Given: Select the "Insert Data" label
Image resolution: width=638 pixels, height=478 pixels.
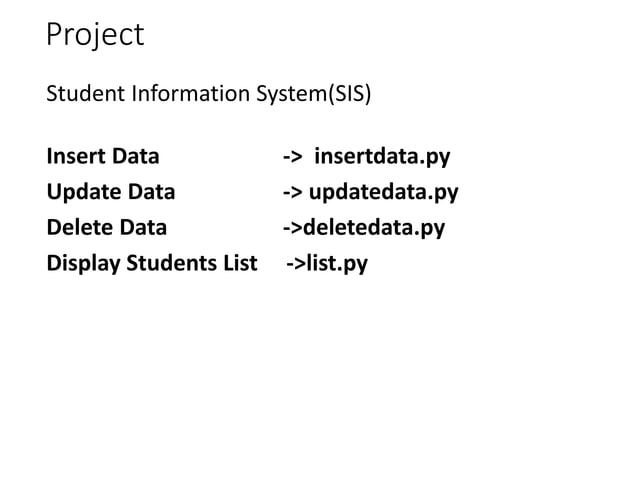Looking at the screenshot, I should coord(103,156).
